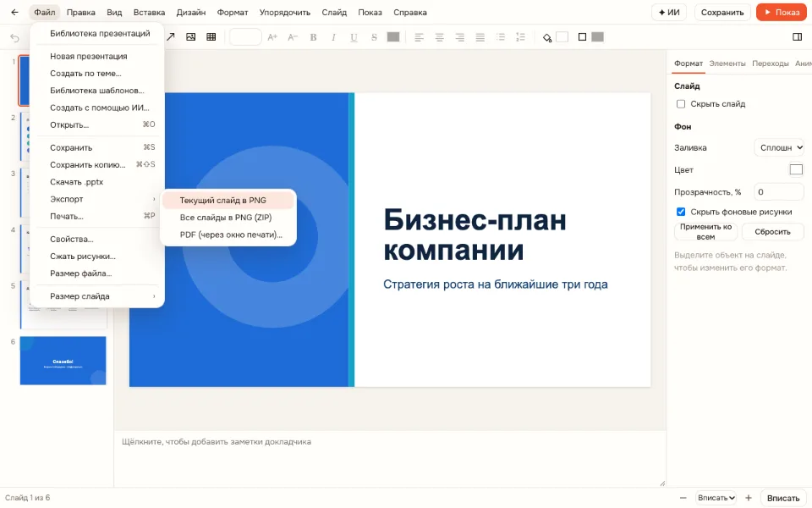This screenshot has height=508, width=812.
Task: Select the arrow line tool
Action: pyautogui.click(x=170, y=36)
